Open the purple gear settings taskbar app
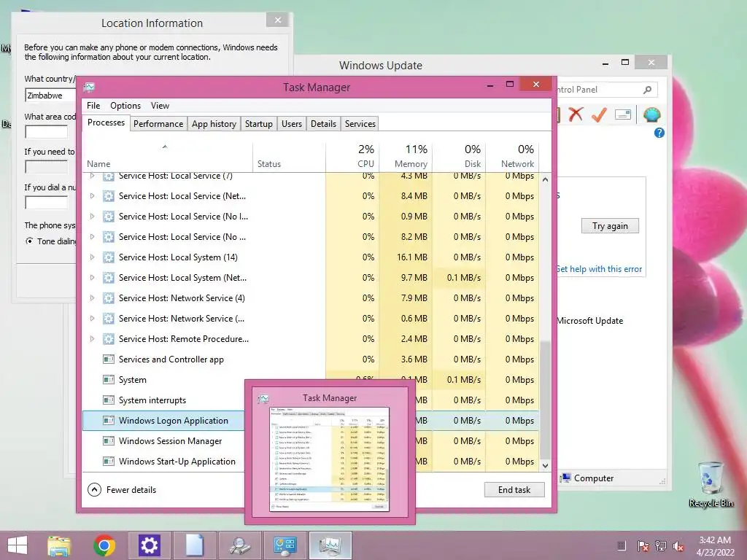The width and height of the screenshot is (747, 560). [149, 545]
